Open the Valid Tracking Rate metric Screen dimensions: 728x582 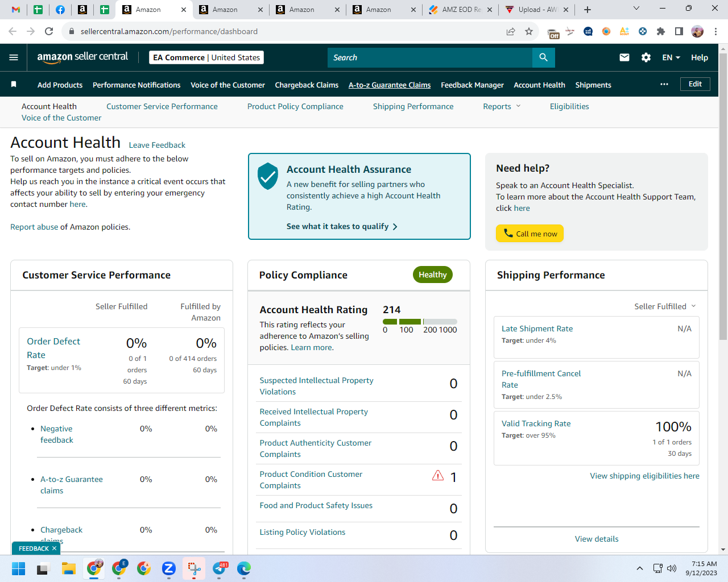(x=536, y=423)
